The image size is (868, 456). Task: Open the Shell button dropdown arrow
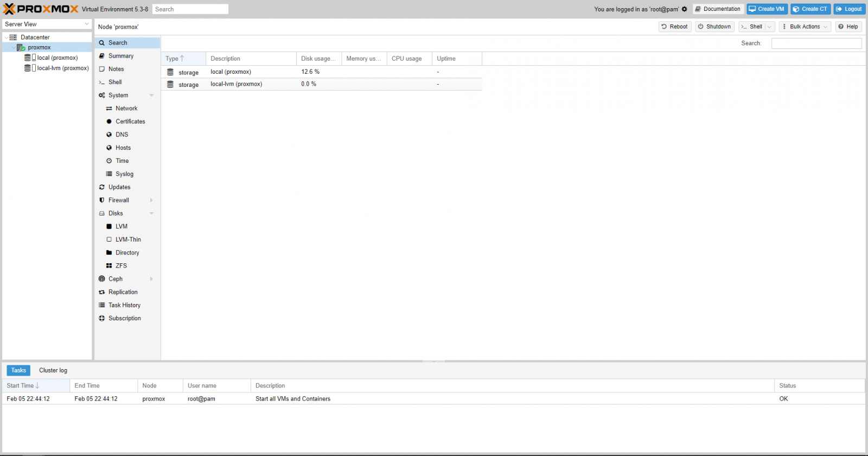(x=769, y=27)
